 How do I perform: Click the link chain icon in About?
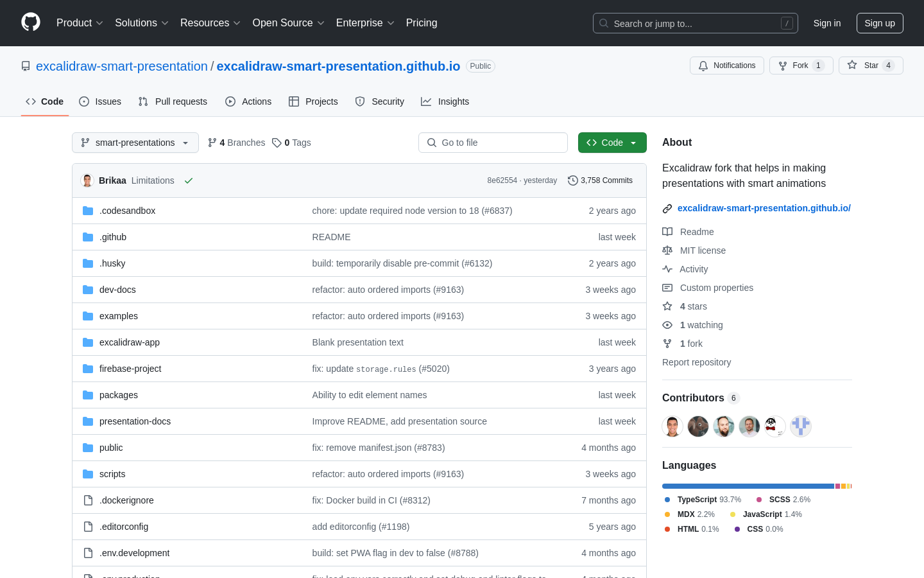click(667, 208)
